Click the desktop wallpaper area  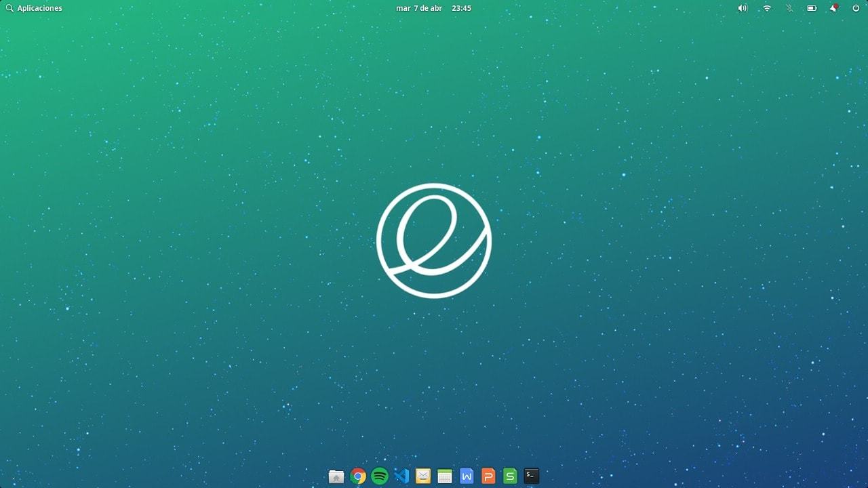pyautogui.click(x=203, y=271)
